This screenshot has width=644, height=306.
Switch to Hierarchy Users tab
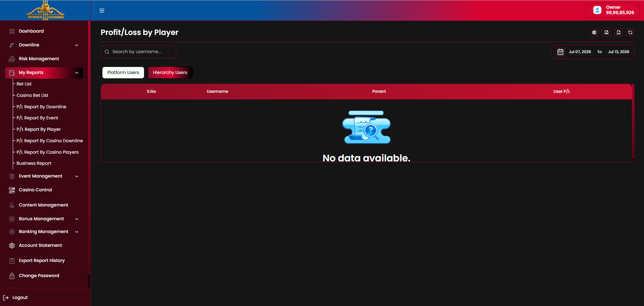point(170,73)
